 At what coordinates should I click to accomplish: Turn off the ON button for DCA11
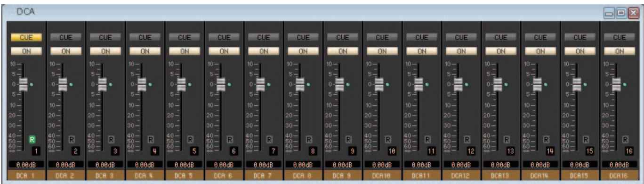tap(422, 51)
